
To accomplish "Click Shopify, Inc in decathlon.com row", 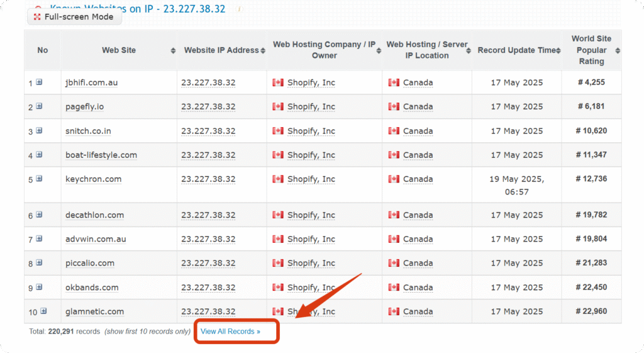I will point(311,215).
